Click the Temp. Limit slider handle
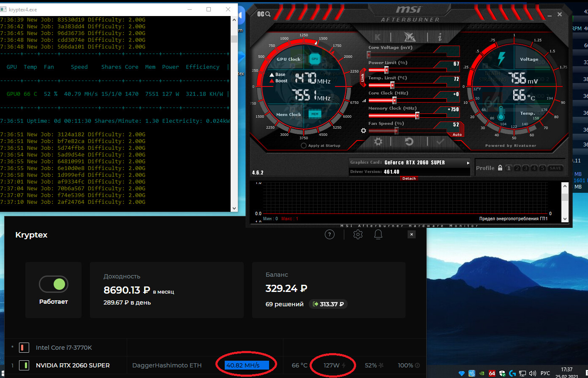The width and height of the screenshot is (588, 378). point(392,85)
